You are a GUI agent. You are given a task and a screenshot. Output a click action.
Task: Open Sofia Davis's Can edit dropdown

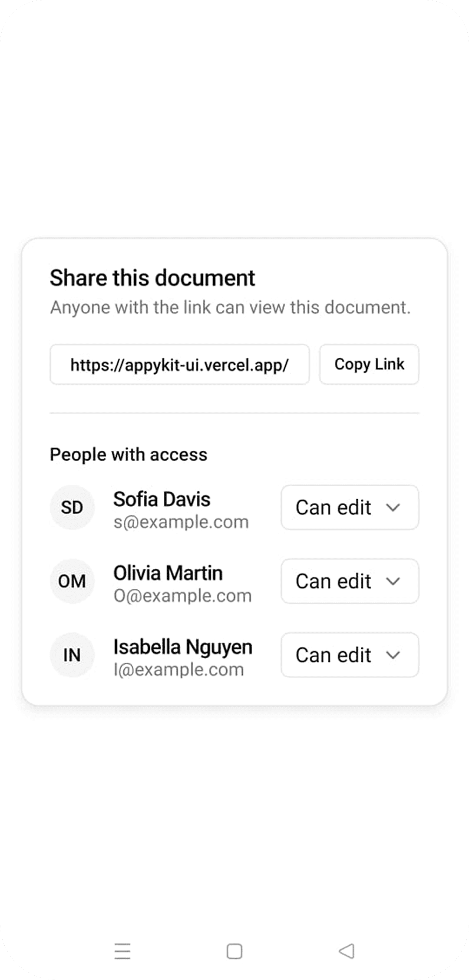(x=350, y=507)
